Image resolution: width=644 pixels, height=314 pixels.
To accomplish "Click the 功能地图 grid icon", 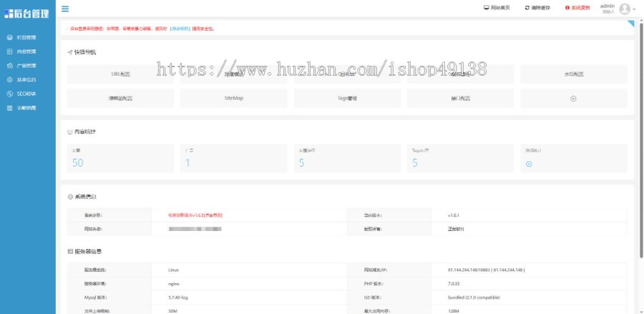I will pos(10,108).
